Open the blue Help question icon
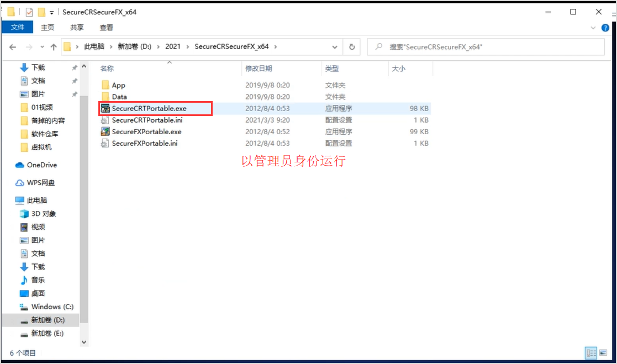 pyautogui.click(x=605, y=28)
